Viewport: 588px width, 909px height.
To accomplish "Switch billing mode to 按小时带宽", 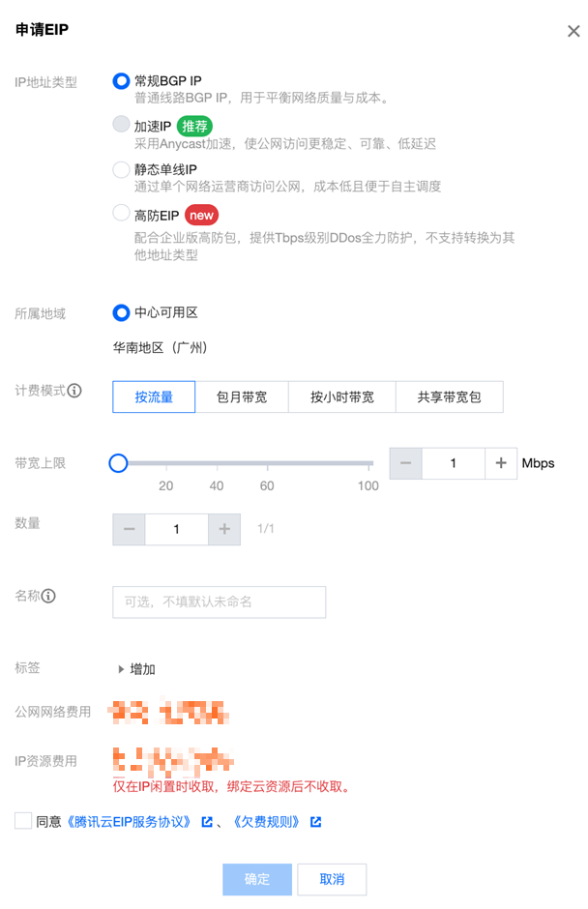I will pyautogui.click(x=342, y=397).
